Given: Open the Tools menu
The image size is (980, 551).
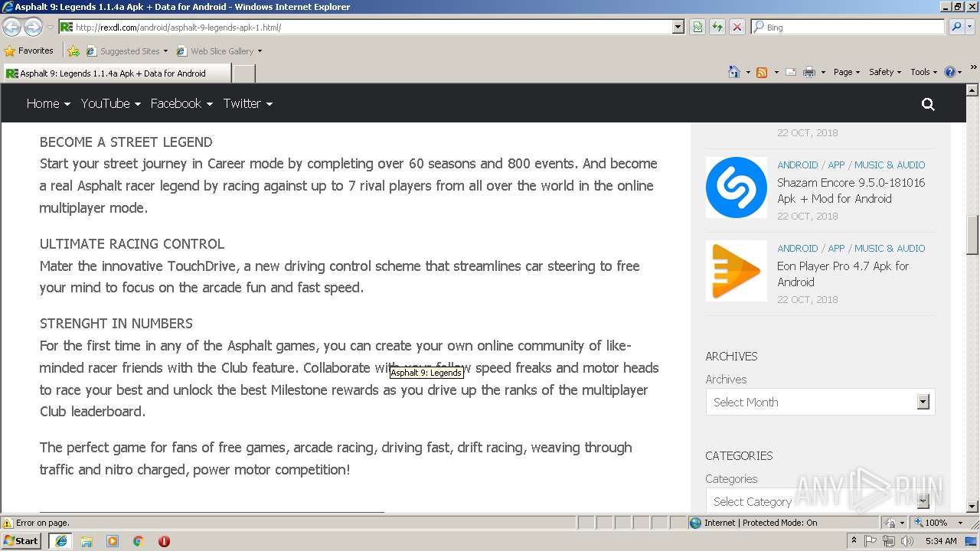Looking at the screenshot, I should pos(923,72).
